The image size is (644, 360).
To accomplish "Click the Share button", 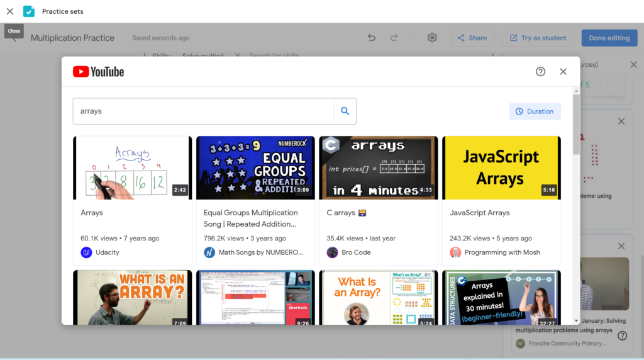I will 472,38.
